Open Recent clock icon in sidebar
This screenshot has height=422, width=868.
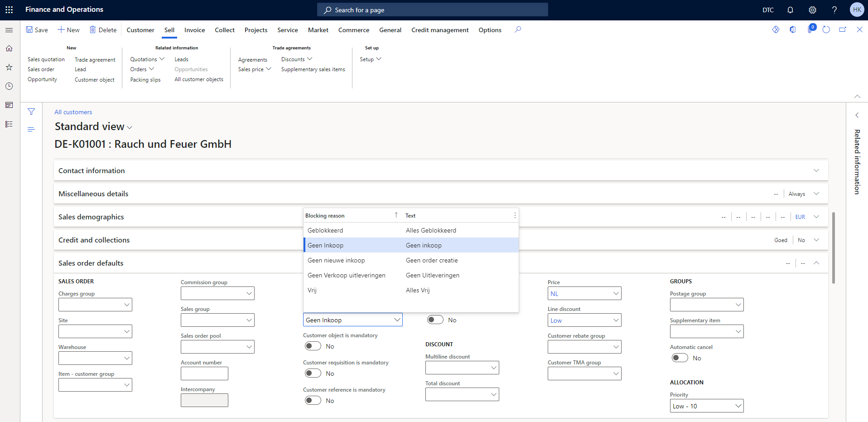pyautogui.click(x=9, y=86)
